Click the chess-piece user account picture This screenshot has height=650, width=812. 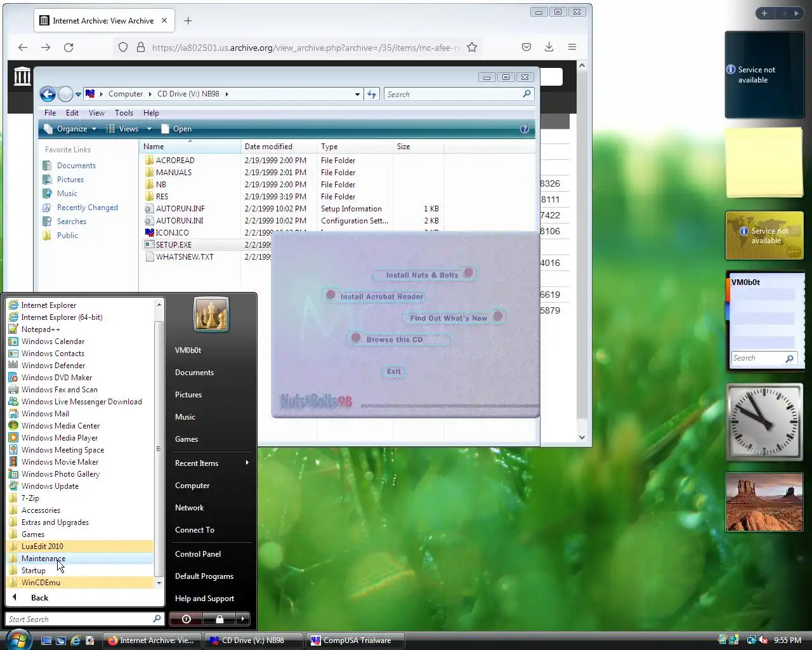[x=211, y=315]
